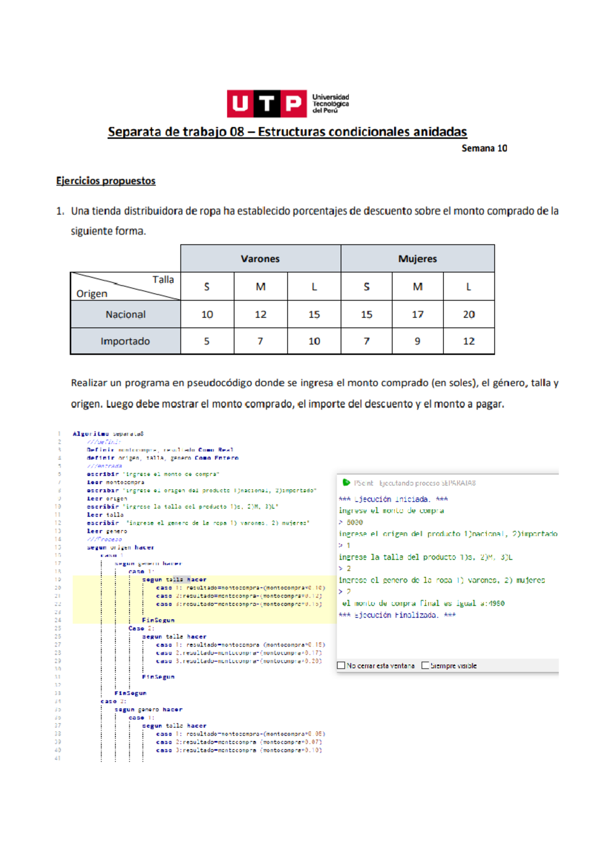
Task: Click the final result line showing 4950
Action: click(423, 603)
